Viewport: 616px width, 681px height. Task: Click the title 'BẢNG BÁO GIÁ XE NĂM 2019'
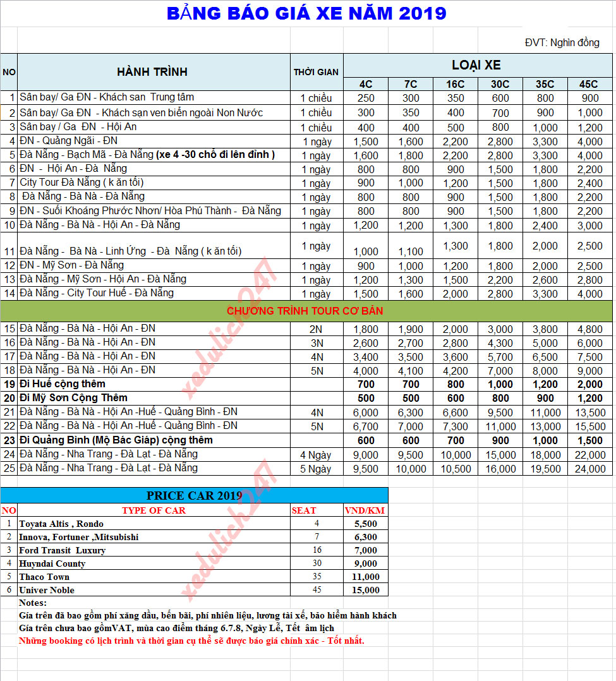click(306, 13)
